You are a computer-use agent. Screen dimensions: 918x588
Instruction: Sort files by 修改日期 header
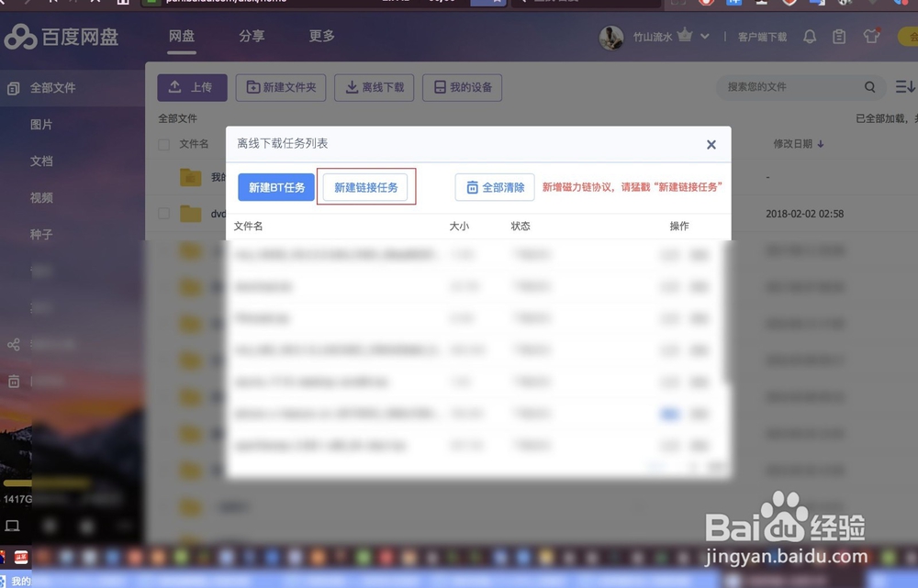click(x=798, y=144)
